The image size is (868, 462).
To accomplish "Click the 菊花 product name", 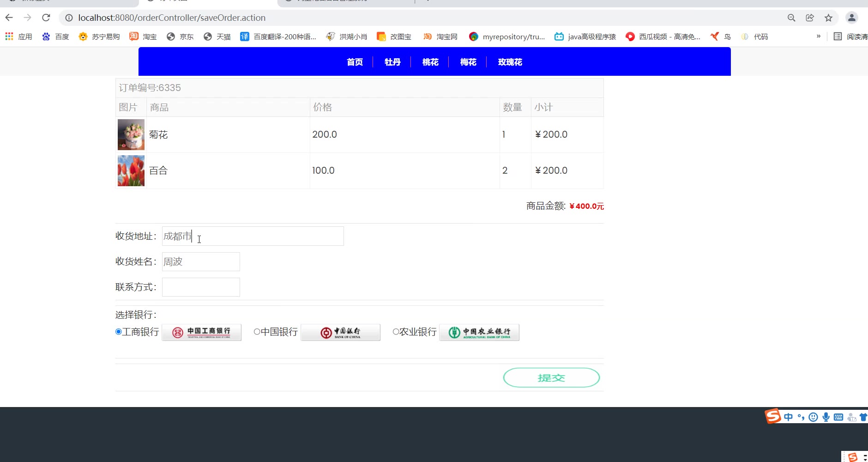I will click(158, 134).
